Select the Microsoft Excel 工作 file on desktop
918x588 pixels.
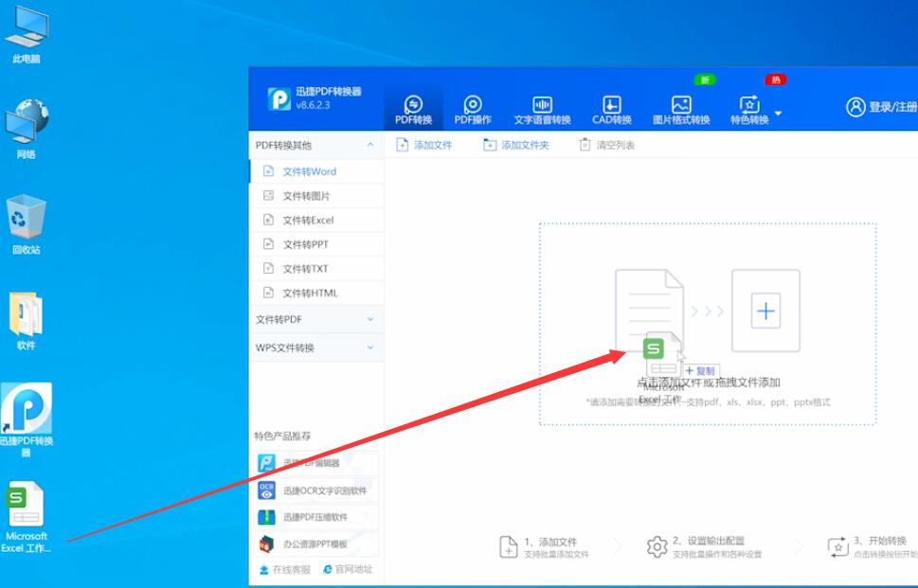point(27,517)
